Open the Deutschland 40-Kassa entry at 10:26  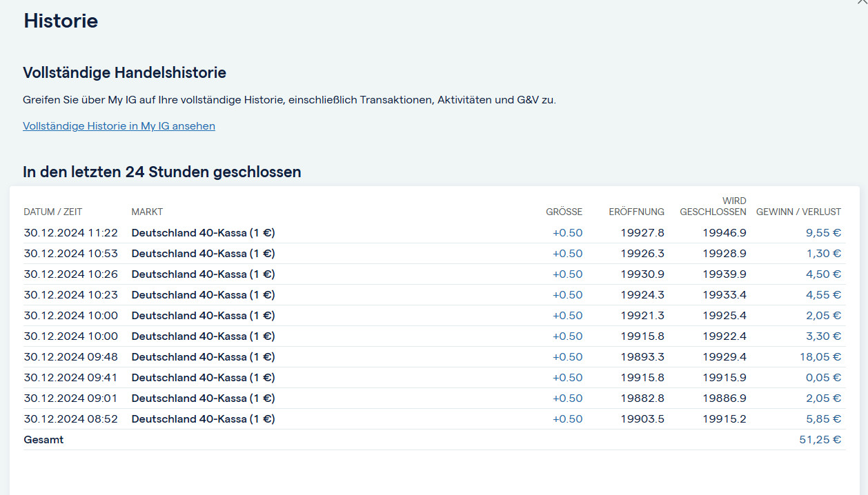pyautogui.click(x=203, y=274)
